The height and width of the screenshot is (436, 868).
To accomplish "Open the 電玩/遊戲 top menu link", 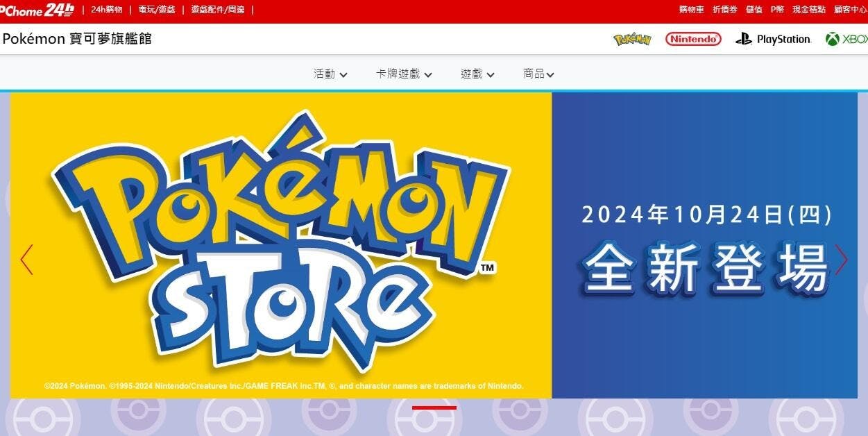I will coord(156,10).
